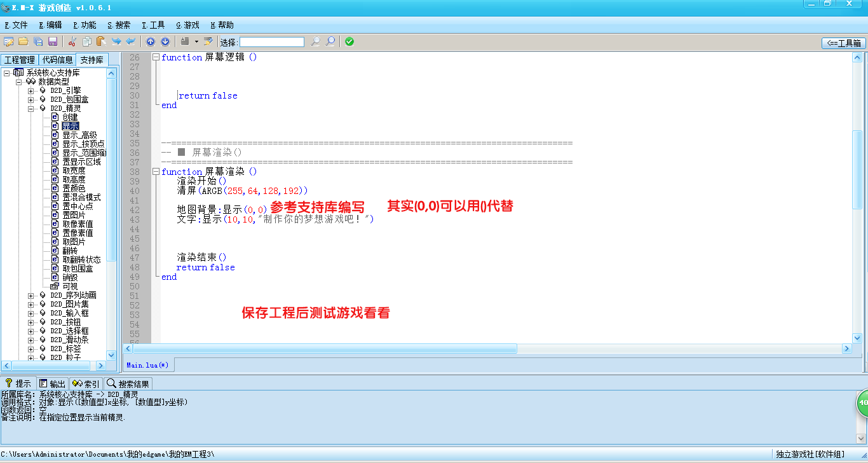Expand the D2D_引擎 tree node
The width and height of the screenshot is (868, 463).
click(x=31, y=91)
